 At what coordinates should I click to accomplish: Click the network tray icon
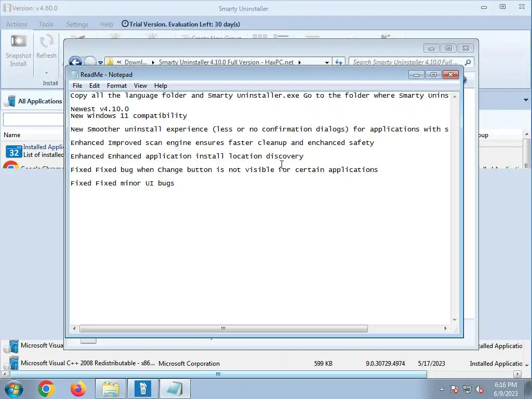tap(467, 390)
